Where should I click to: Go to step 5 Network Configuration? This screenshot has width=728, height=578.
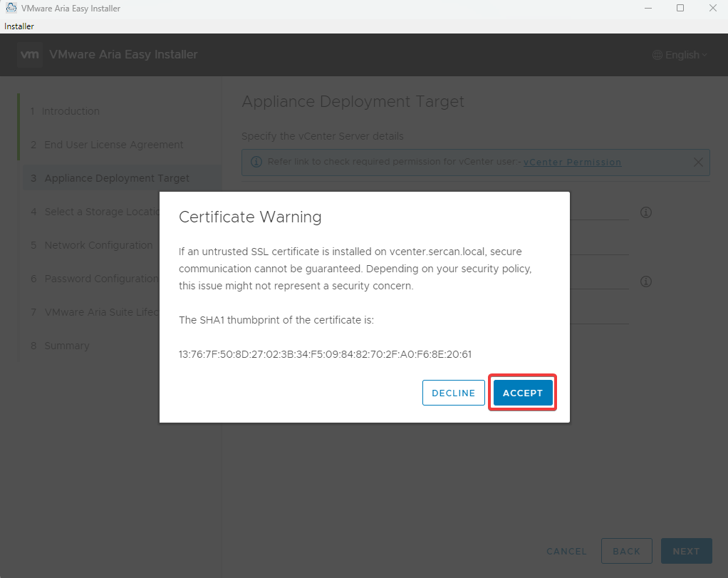tap(91, 245)
